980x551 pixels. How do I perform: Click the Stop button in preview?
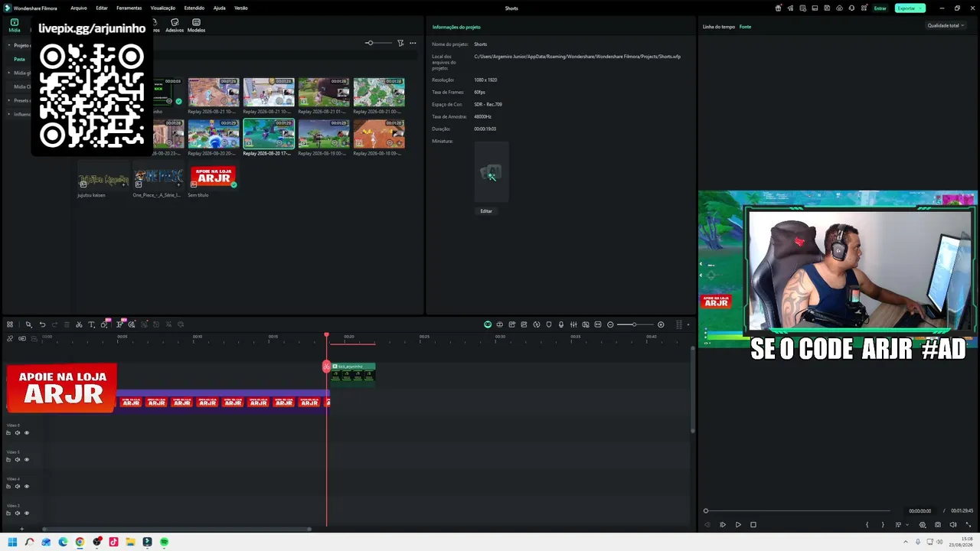pos(753,525)
